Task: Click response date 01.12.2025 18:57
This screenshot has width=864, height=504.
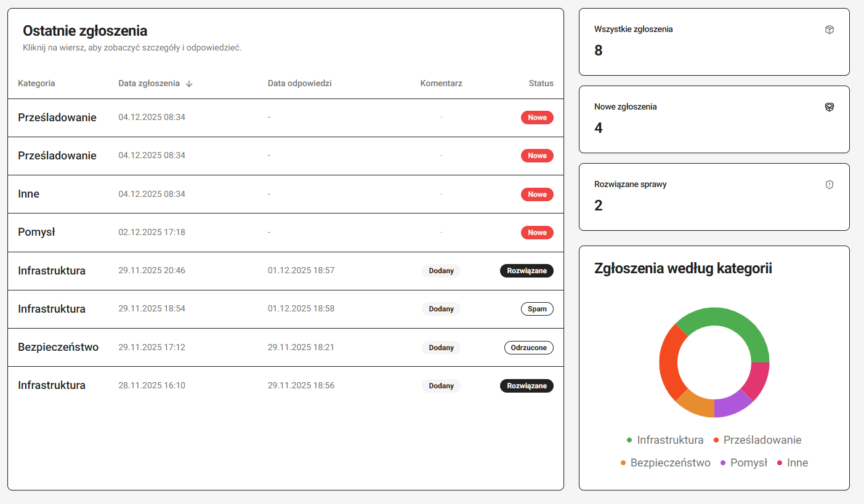Action: [x=301, y=271]
